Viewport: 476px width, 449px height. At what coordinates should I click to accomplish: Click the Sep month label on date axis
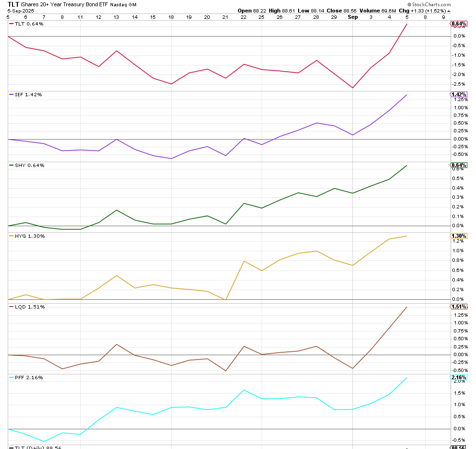[x=353, y=17]
